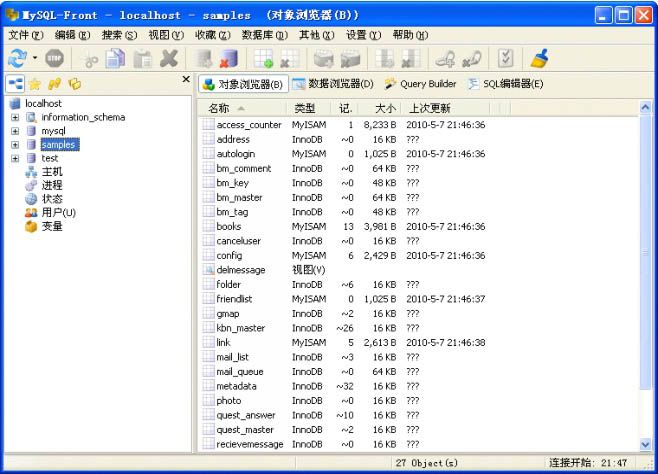Image resolution: width=658 pixels, height=474 pixels.
Task: Sort by 类型 column header
Action: 309,108
